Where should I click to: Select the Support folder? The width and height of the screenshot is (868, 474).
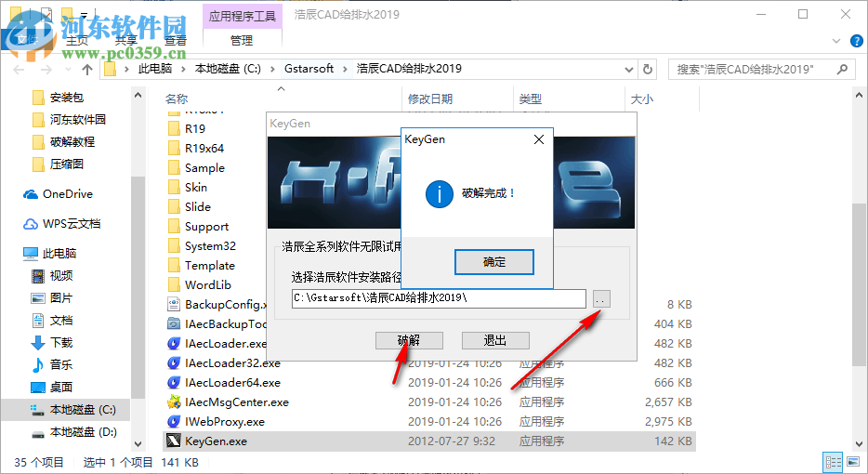tap(206, 227)
